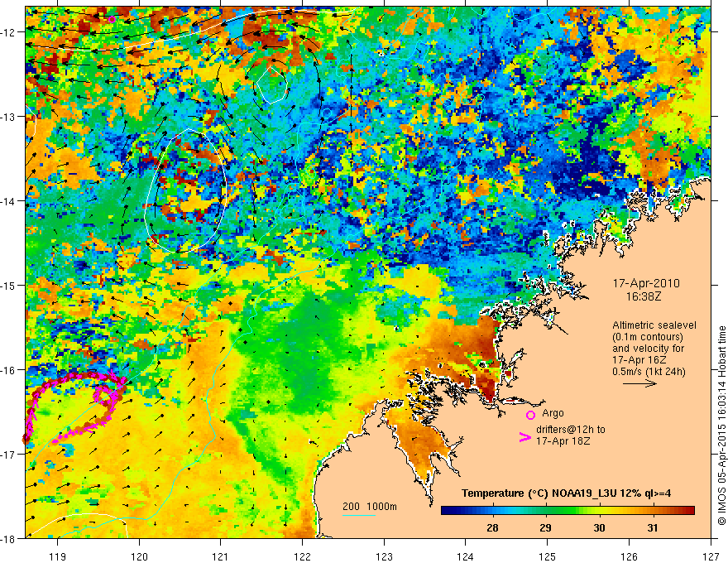Click the temperature color scale bar
Screen dimensions: 728x563
pyautogui.click(x=568, y=510)
